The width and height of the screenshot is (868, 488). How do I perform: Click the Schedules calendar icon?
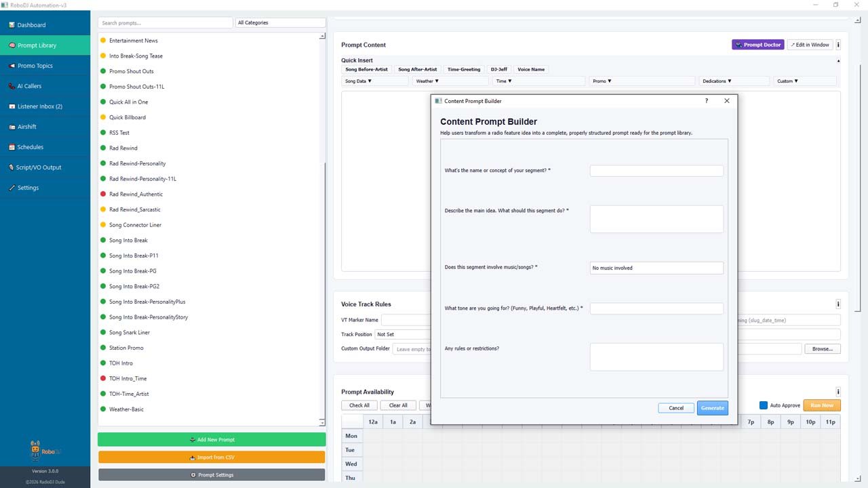pyautogui.click(x=12, y=147)
